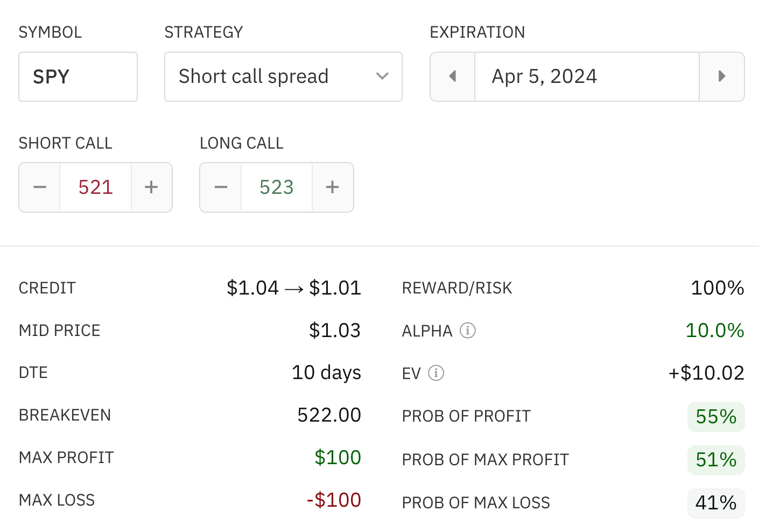Decrease the long call strike price
Viewport: 759px width, 532px height.
[x=221, y=187]
